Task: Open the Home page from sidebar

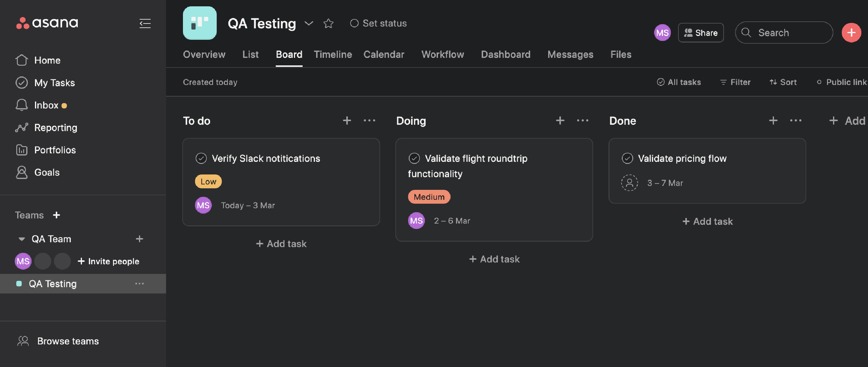Action: pyautogui.click(x=47, y=60)
